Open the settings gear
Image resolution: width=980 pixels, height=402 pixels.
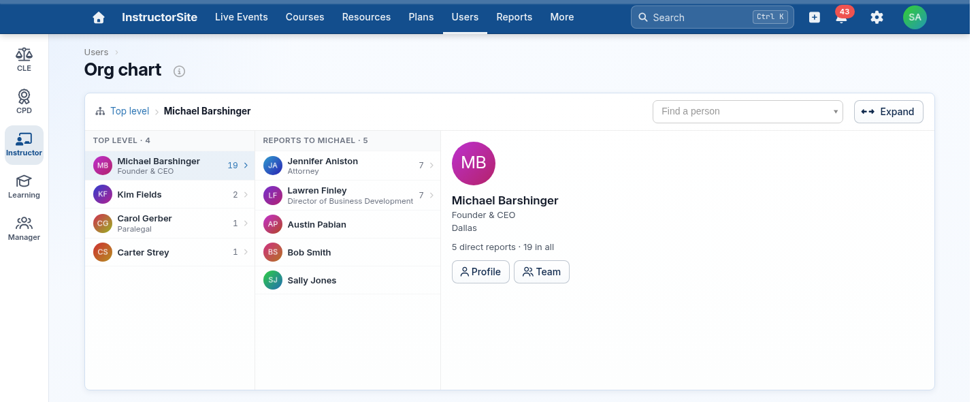(x=877, y=17)
